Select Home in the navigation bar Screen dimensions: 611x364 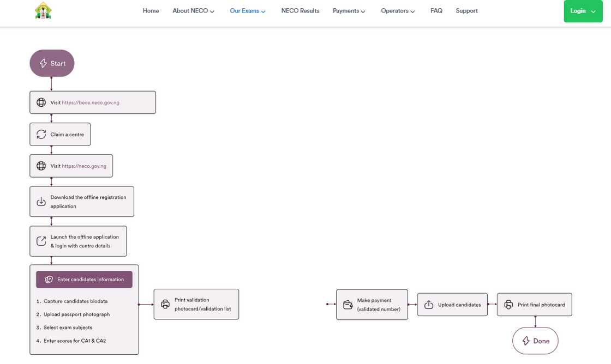pos(151,11)
